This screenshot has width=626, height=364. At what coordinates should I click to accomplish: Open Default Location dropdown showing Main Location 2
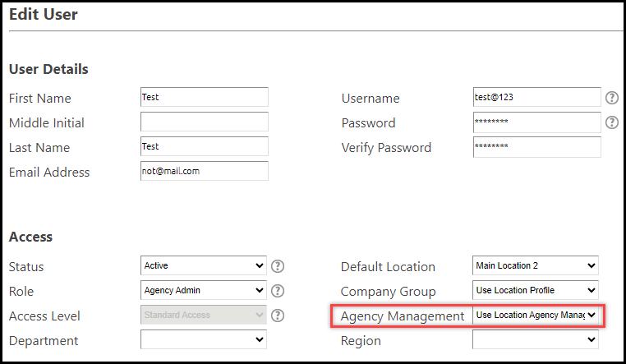pos(536,266)
